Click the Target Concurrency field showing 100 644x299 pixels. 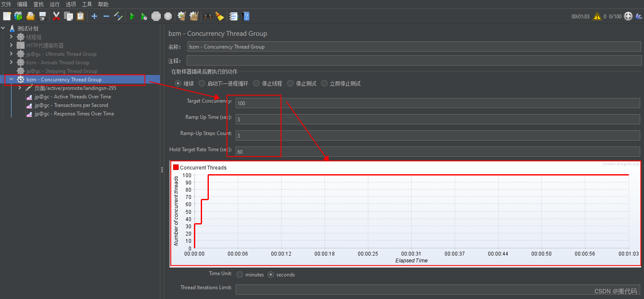438,103
